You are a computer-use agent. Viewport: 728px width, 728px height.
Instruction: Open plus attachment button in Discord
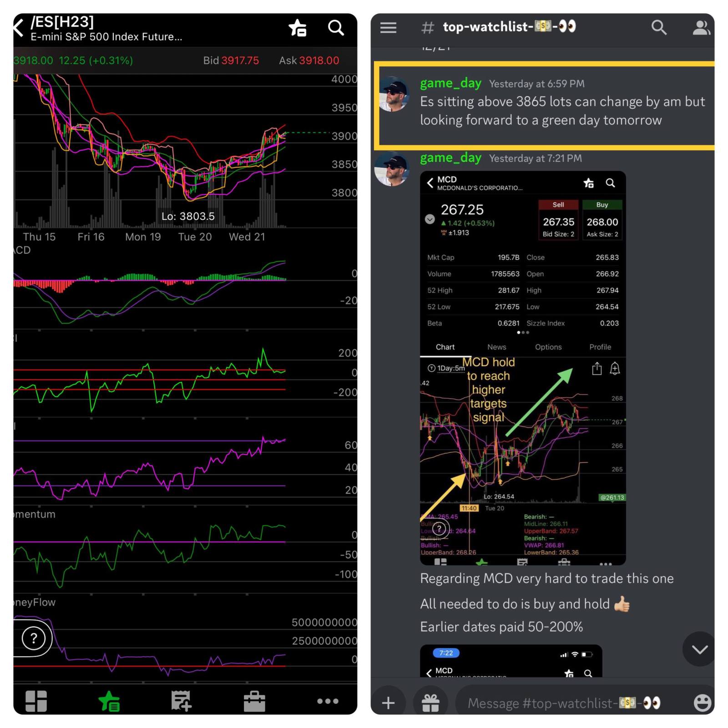pos(388,703)
